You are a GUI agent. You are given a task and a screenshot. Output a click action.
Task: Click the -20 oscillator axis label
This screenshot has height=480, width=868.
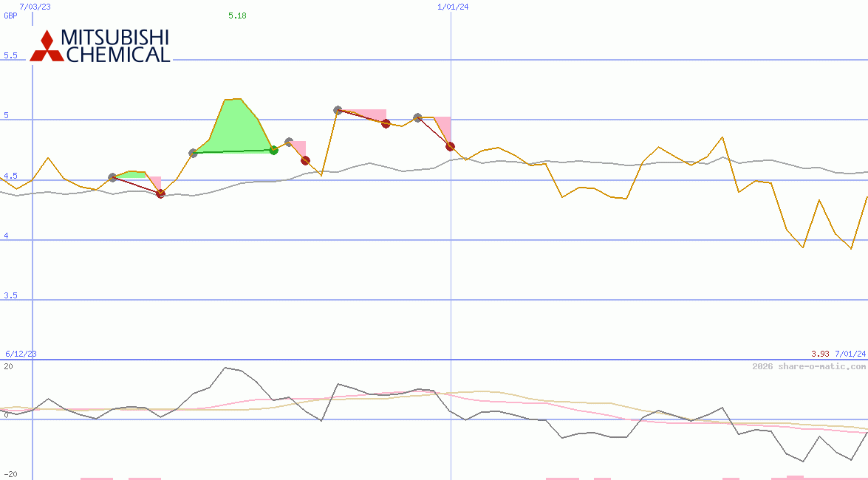pyautogui.click(x=10, y=475)
